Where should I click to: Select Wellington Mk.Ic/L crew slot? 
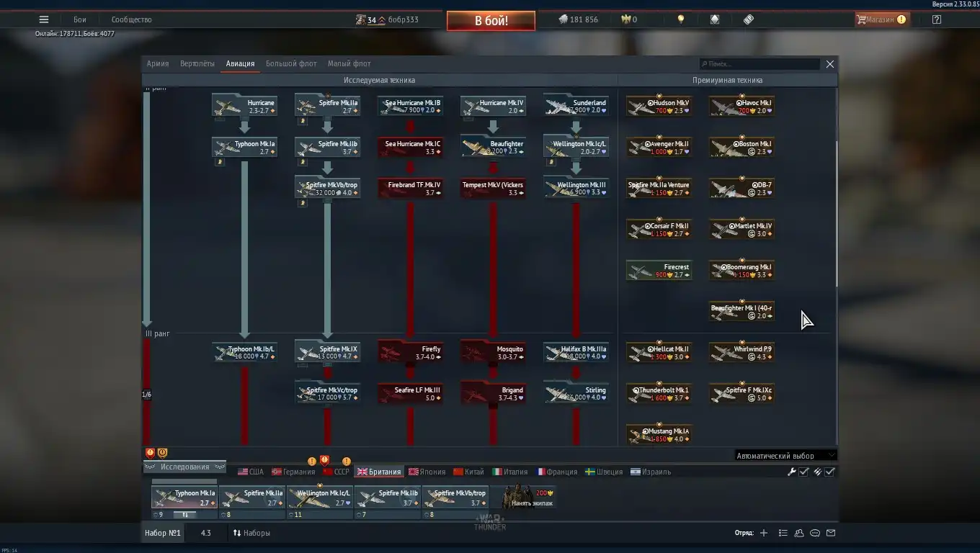click(x=320, y=498)
